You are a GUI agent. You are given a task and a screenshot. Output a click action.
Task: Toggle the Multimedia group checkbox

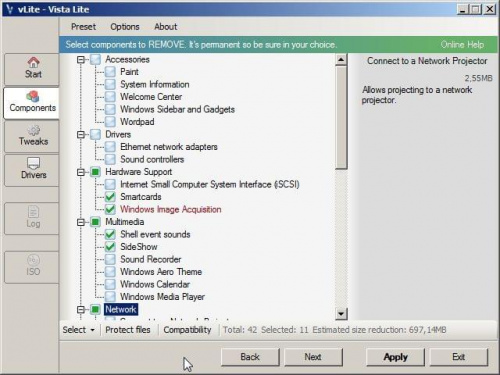(95, 222)
